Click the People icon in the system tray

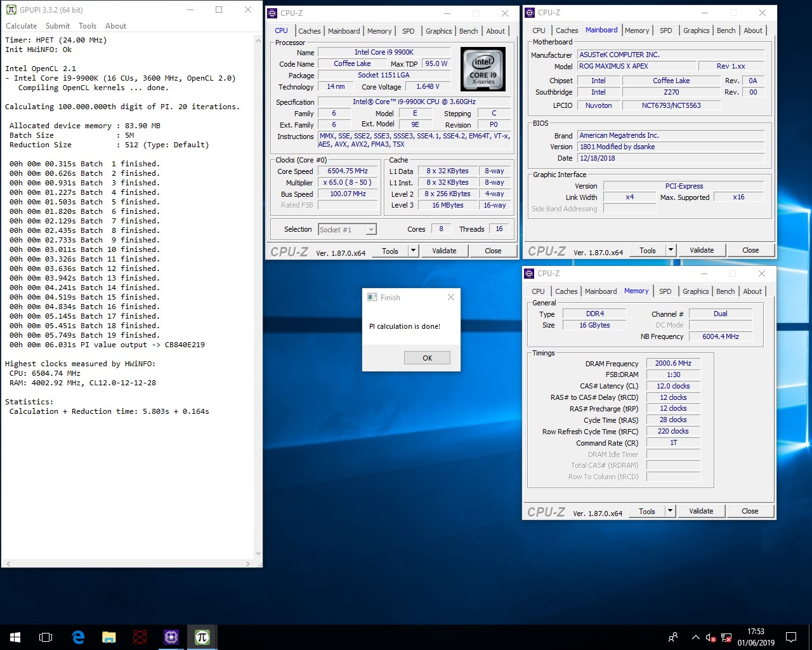[672, 637]
